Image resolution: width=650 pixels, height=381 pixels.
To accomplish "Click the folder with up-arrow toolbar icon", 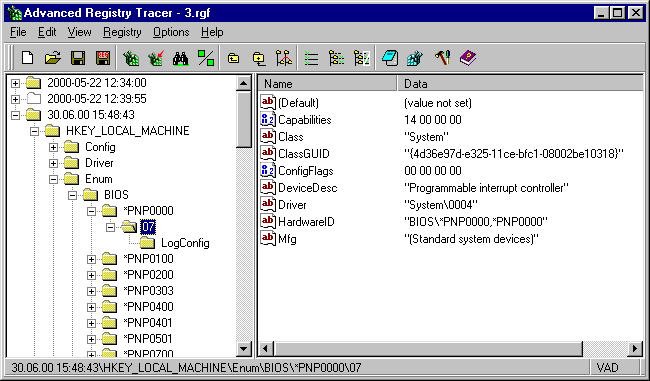I will click(234, 58).
